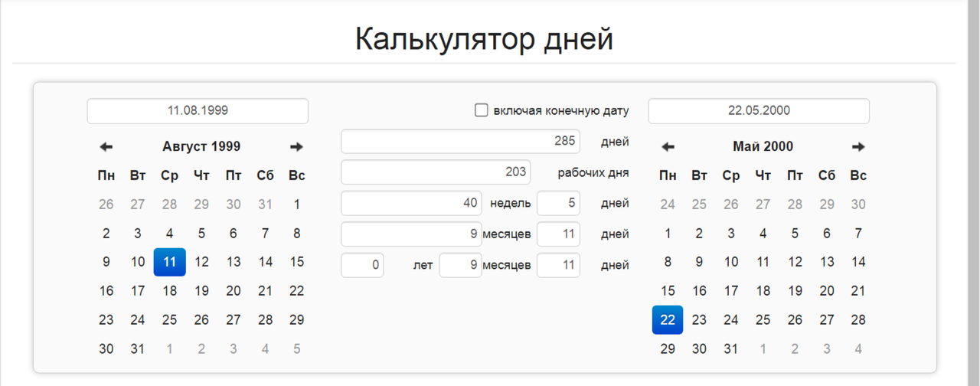The image size is (980, 386).
Task: Select 8 in August 1999 calendar
Action: [297, 234]
